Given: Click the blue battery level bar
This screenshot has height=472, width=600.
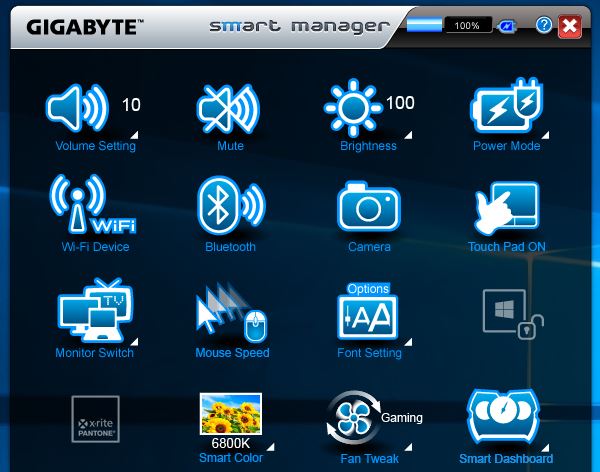Looking at the screenshot, I should 424,25.
